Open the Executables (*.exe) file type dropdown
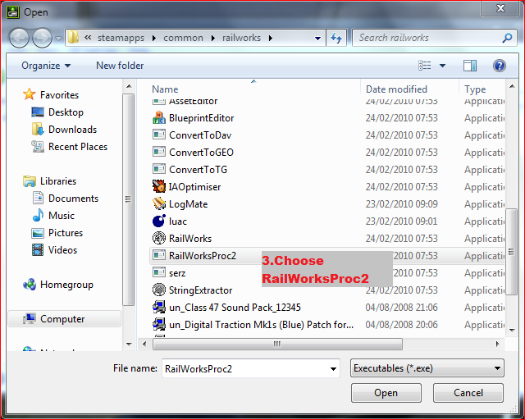 [x=427, y=368]
